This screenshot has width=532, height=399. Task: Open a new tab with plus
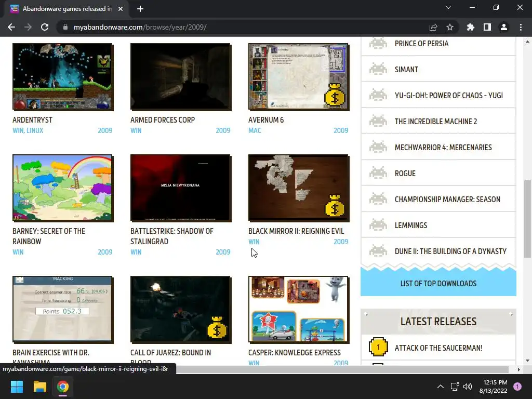click(140, 9)
